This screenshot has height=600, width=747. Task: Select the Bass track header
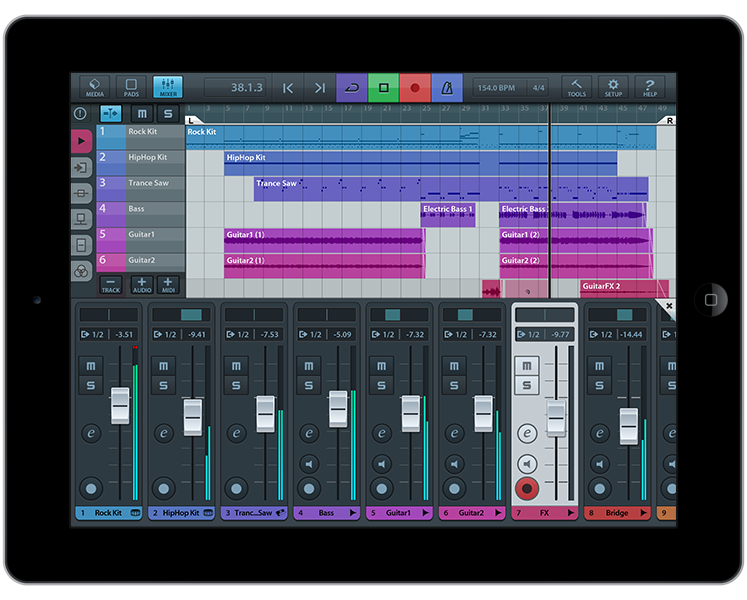click(141, 214)
